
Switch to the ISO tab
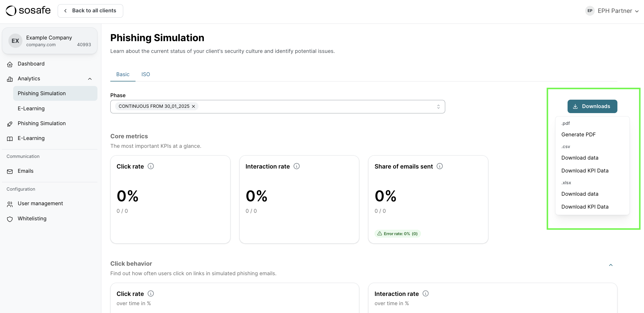pyautogui.click(x=146, y=74)
